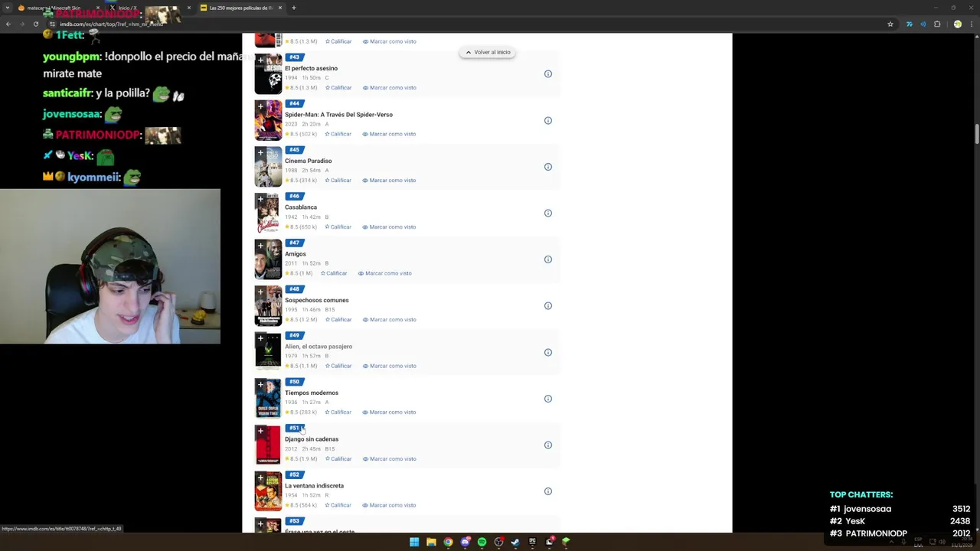
Task: Open File Explorer from taskbar
Action: tap(431, 542)
